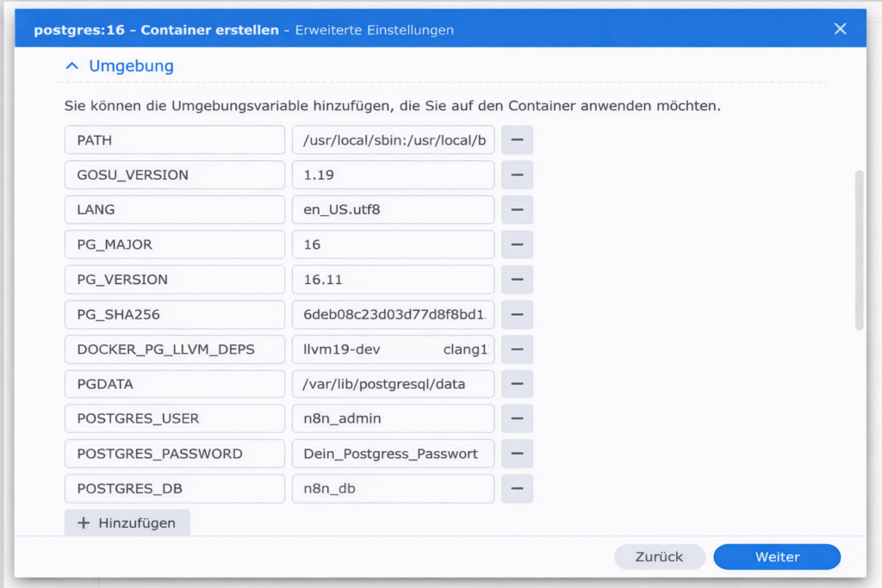Click the POSTGRES_USER value field n8n_admin
Screen dimensions: 882x588
pyautogui.click(x=393, y=418)
